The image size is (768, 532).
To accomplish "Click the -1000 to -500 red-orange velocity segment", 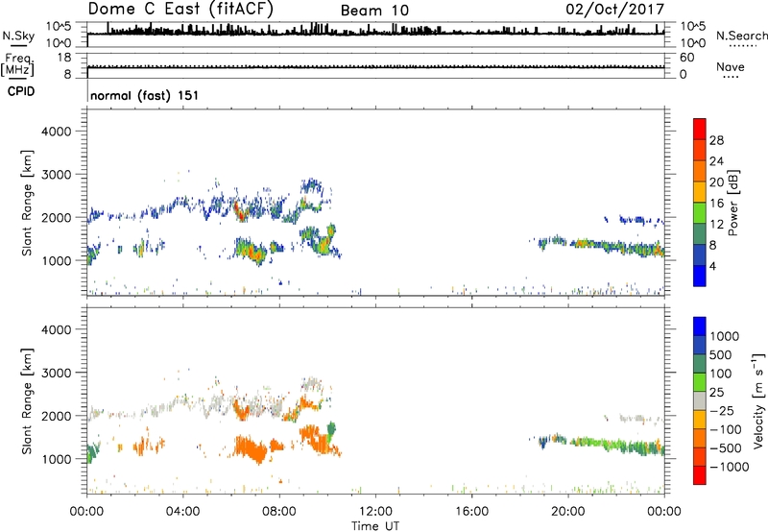I will tap(700, 456).
